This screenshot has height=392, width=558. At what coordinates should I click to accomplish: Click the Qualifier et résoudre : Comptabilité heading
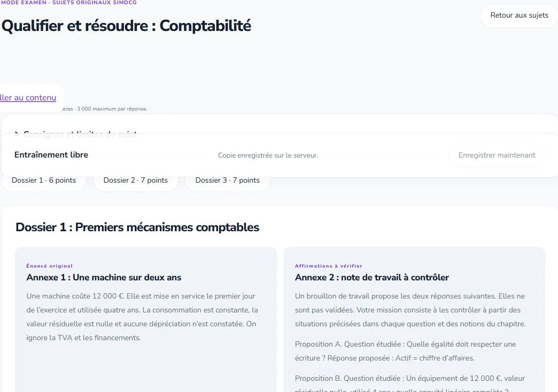126,26
